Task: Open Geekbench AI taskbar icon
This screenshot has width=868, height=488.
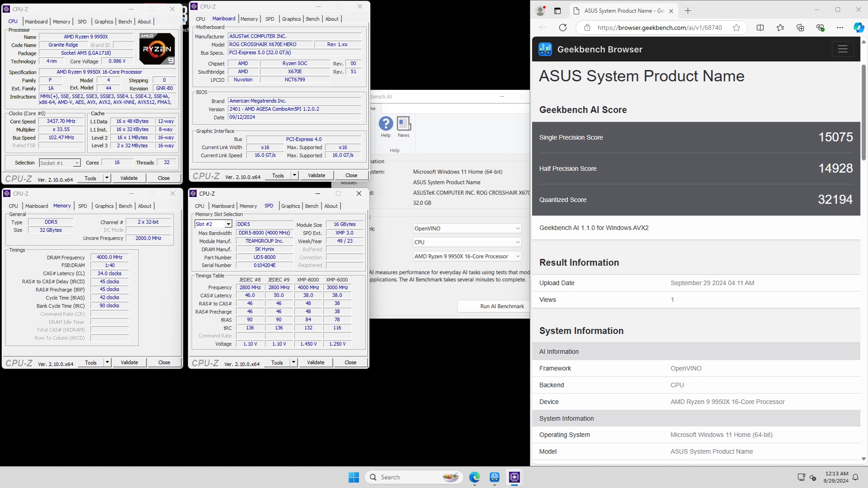Action: 494,477
